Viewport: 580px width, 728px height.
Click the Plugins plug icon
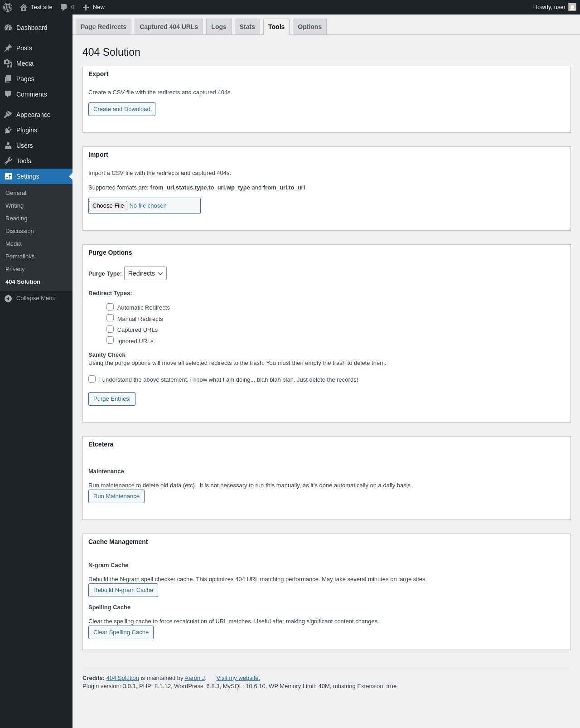(8, 130)
